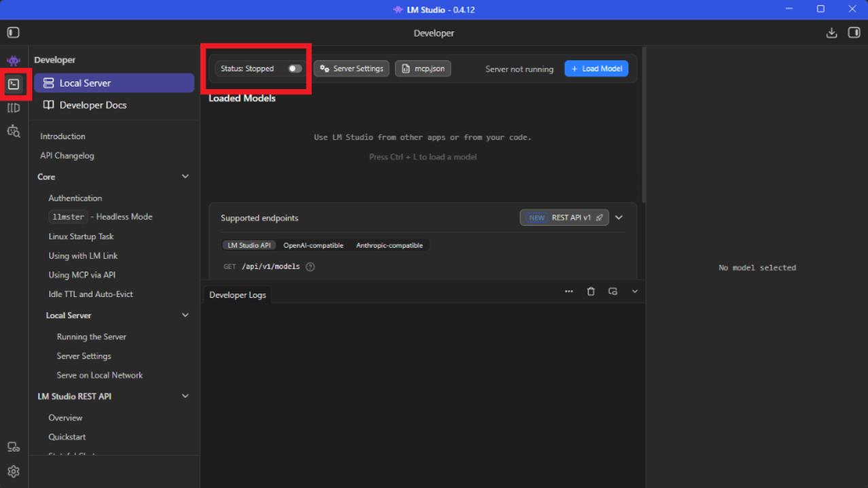The width and height of the screenshot is (868, 488).
Task: Pop out the Developer Logs panel
Action: coord(612,292)
